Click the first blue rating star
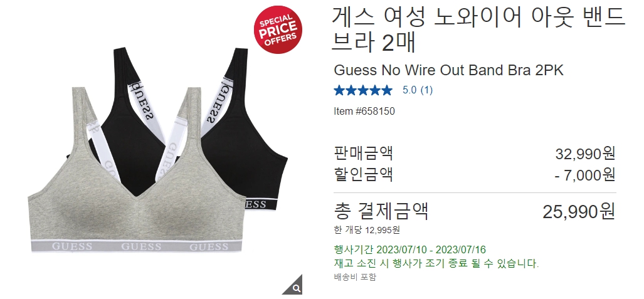This screenshot has width=644, height=299. (339, 90)
